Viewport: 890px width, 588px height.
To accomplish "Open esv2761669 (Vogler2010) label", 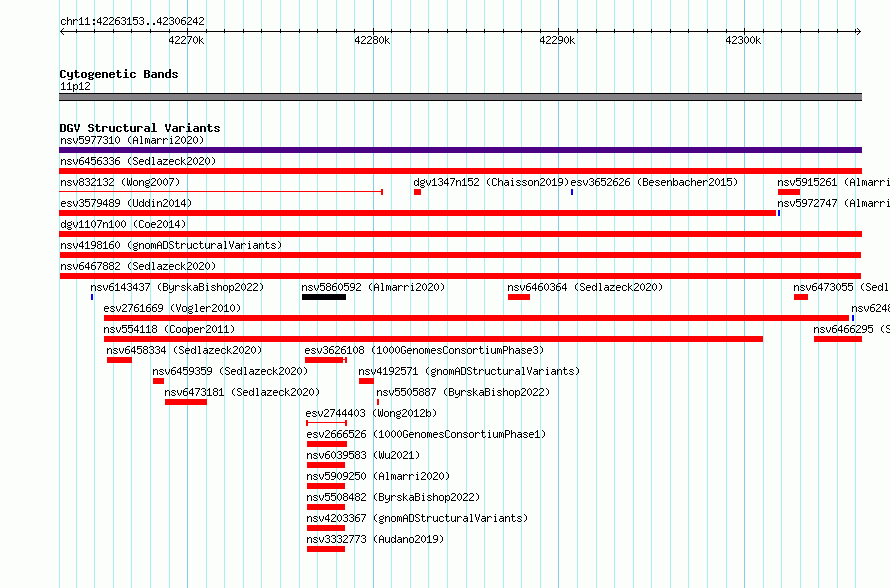I will tap(172, 308).
